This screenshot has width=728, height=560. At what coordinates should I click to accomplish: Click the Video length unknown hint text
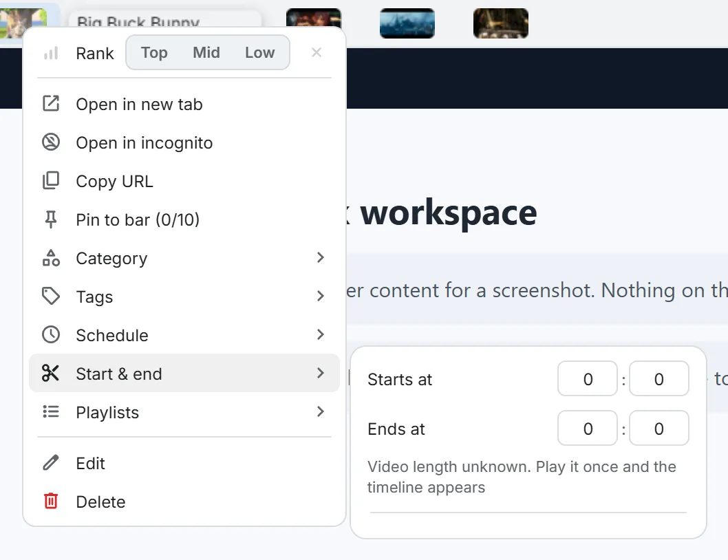point(522,477)
